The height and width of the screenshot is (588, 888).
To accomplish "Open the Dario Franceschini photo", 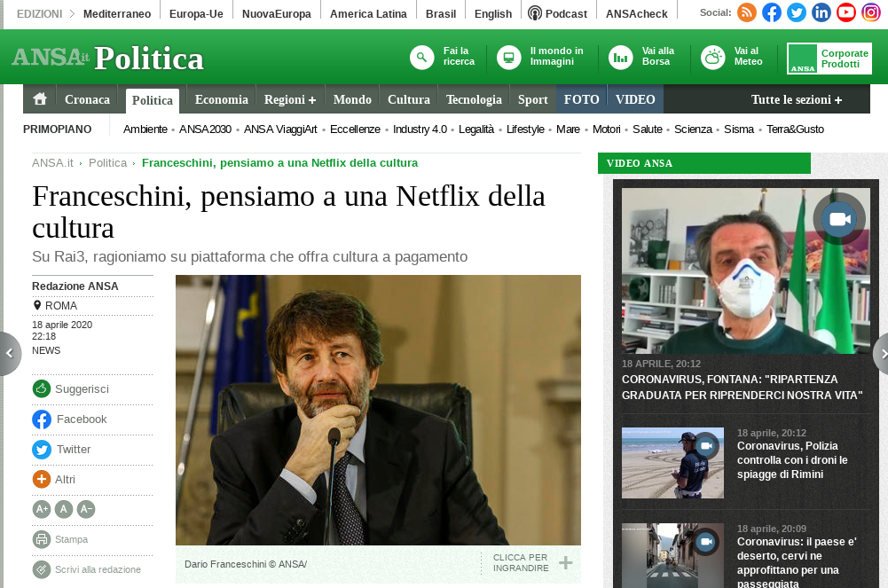I will (378, 410).
